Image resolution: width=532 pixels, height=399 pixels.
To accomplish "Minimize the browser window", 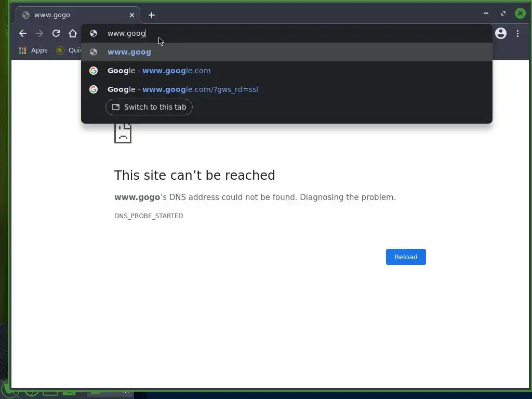I will coord(486,13).
